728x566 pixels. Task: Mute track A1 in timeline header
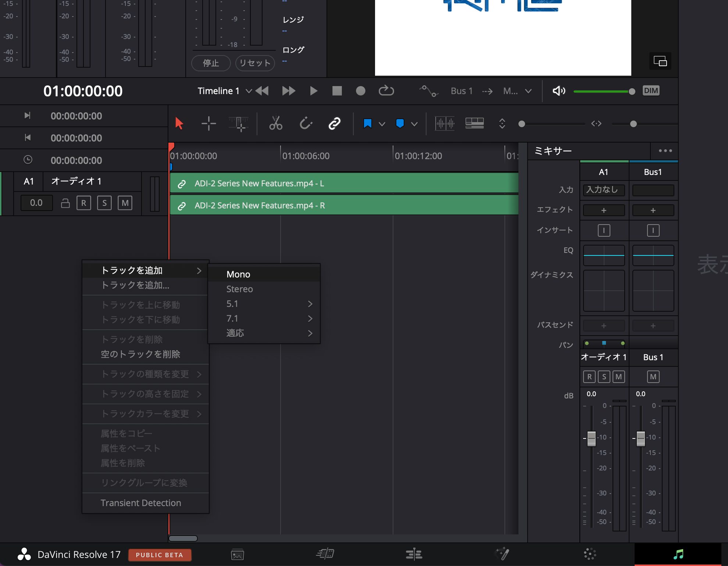(x=125, y=203)
